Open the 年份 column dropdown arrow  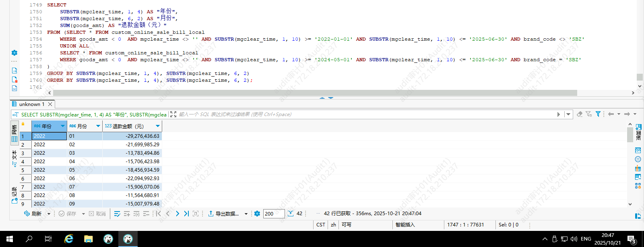[x=62, y=126]
